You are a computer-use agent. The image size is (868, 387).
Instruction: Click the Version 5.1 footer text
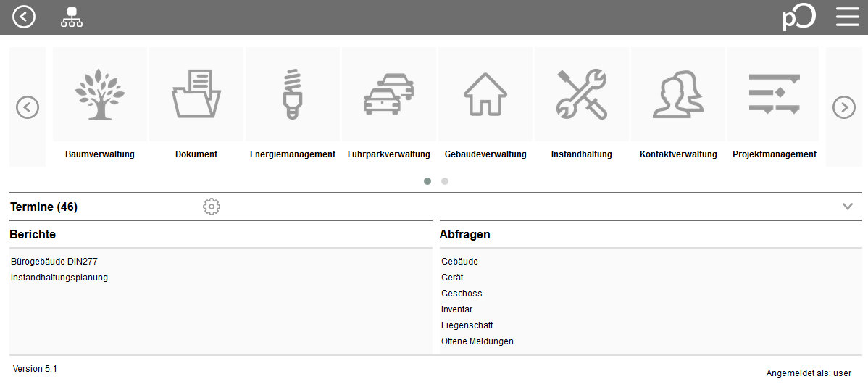pyautogui.click(x=35, y=369)
